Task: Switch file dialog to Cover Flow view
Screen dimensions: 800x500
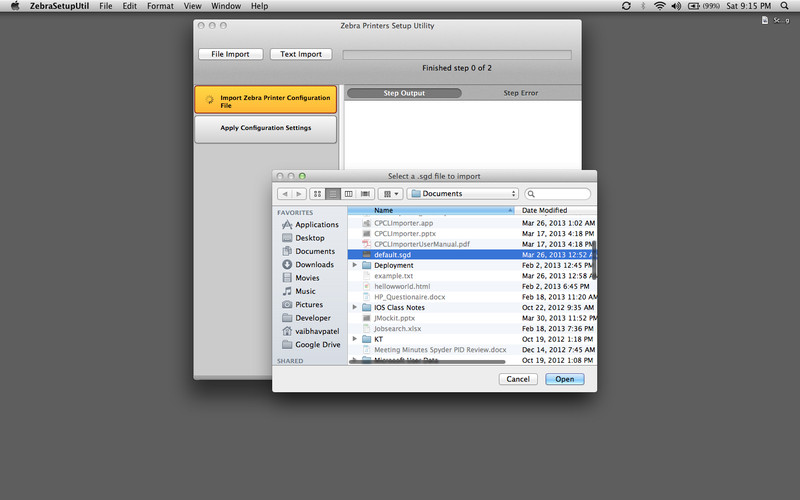Action: [x=365, y=194]
